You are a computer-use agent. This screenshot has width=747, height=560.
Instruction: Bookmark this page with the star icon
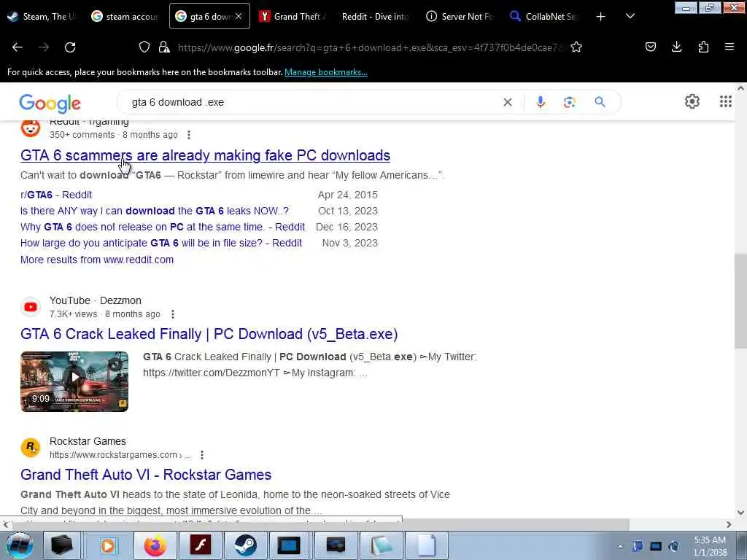click(x=576, y=47)
